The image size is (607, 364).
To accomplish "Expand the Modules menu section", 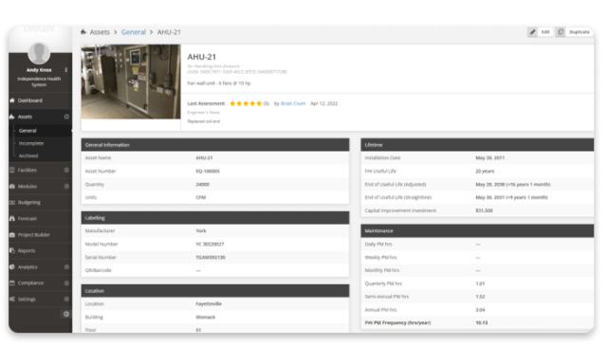I will (66, 187).
